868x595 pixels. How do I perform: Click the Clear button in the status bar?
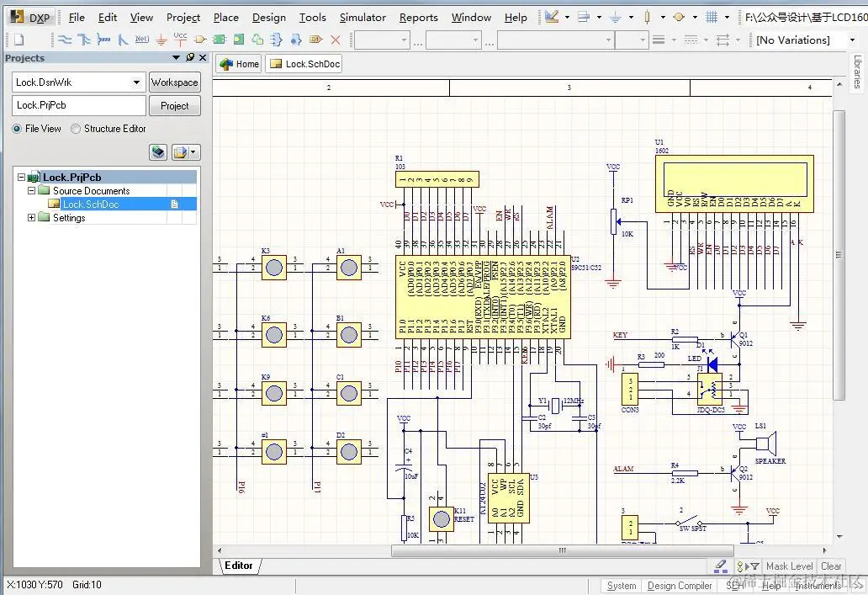(x=831, y=566)
